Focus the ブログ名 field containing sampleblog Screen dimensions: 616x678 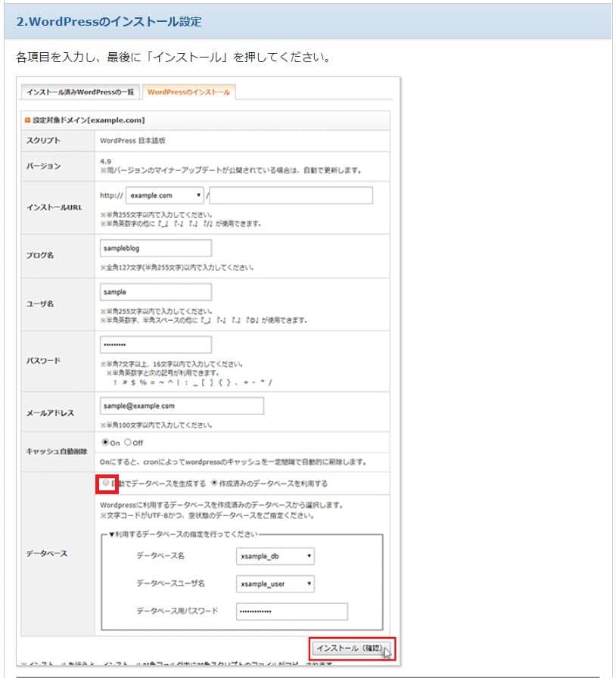click(155, 248)
